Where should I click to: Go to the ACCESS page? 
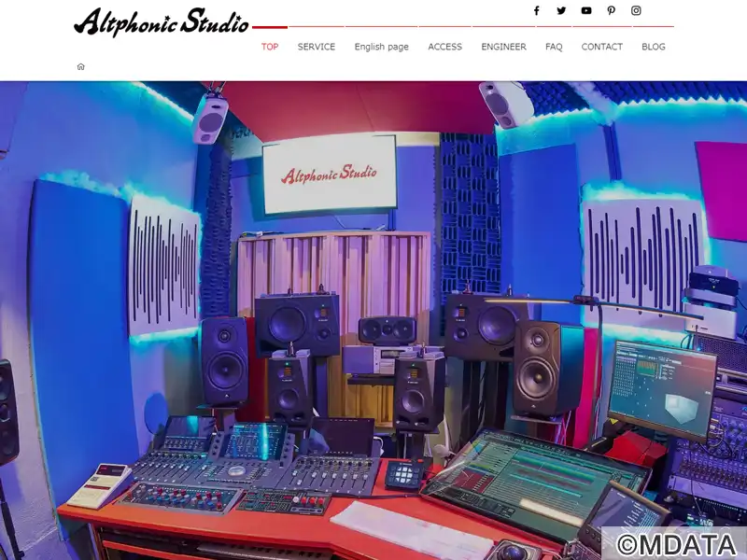point(445,47)
